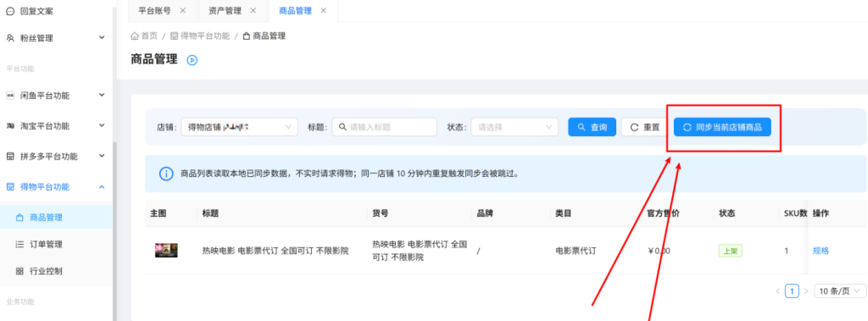Select the 商品管理 tab
This screenshot has height=321, width=868.
(x=295, y=10)
